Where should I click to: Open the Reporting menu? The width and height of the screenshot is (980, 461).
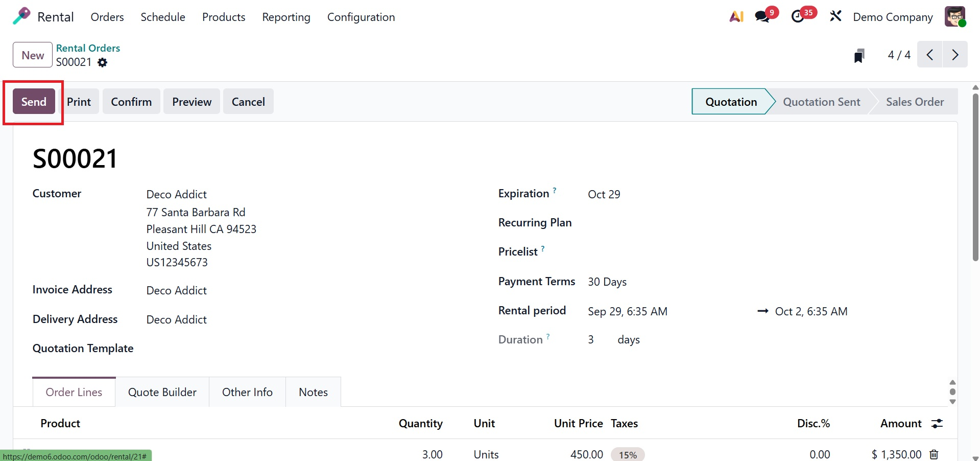286,17
